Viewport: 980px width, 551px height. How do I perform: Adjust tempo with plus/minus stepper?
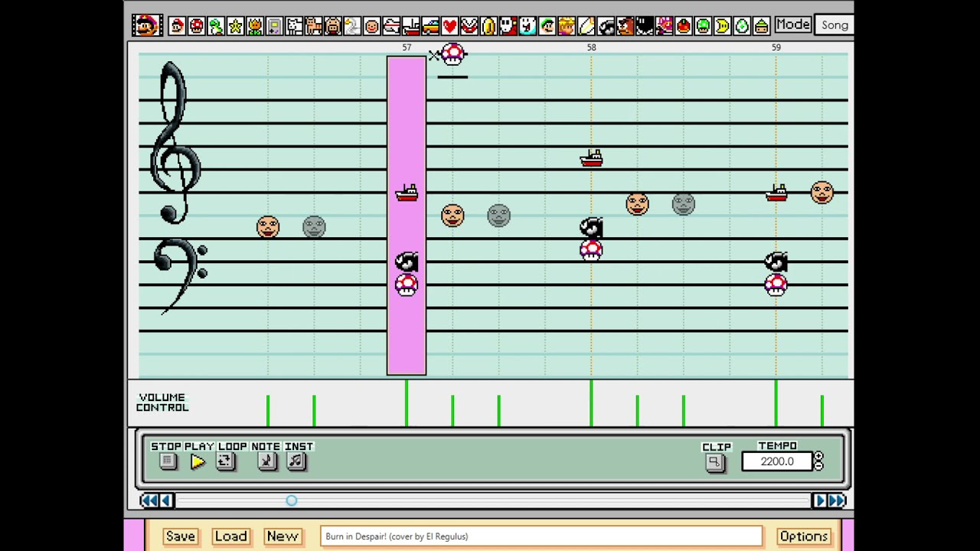click(818, 461)
